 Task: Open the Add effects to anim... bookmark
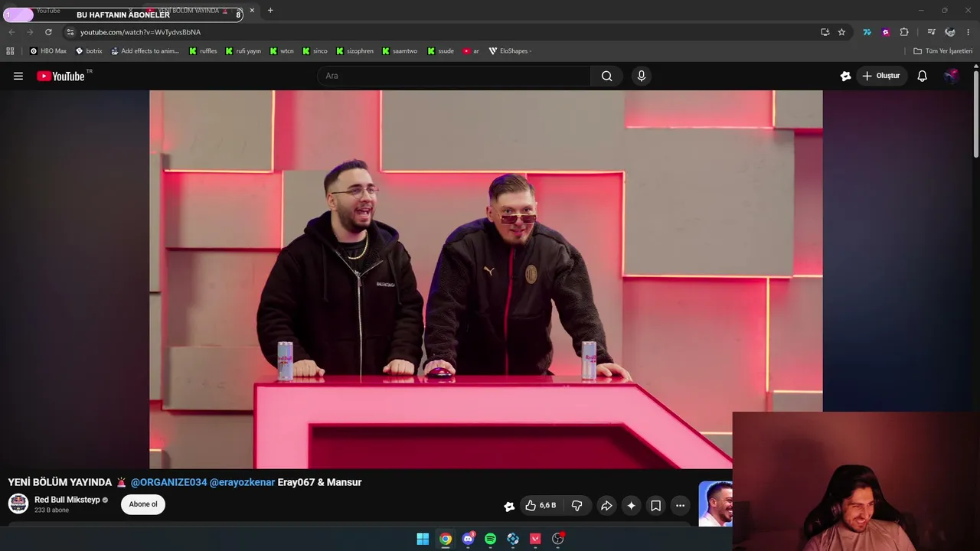(x=145, y=51)
